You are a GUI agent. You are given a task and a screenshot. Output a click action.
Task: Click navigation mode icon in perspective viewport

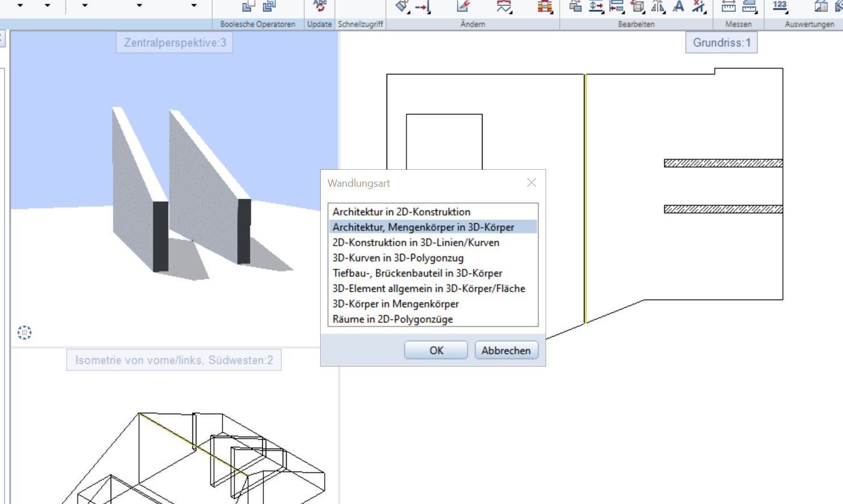pos(24,333)
